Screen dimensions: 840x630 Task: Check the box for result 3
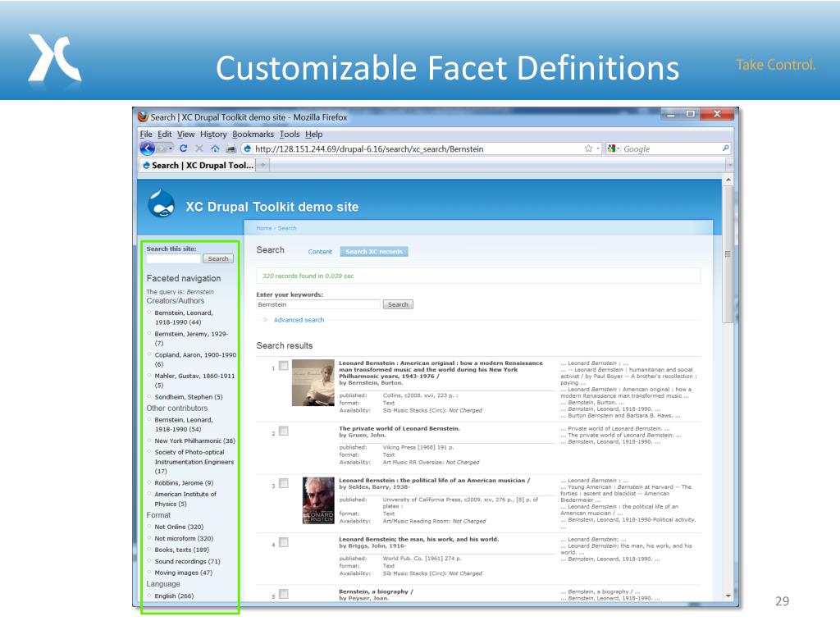(x=284, y=483)
